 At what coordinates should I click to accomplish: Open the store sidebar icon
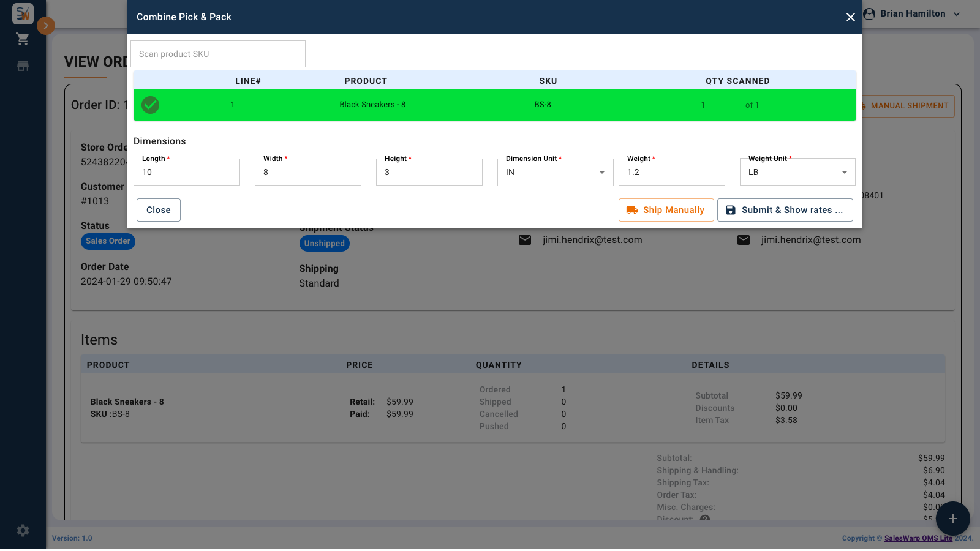click(23, 66)
